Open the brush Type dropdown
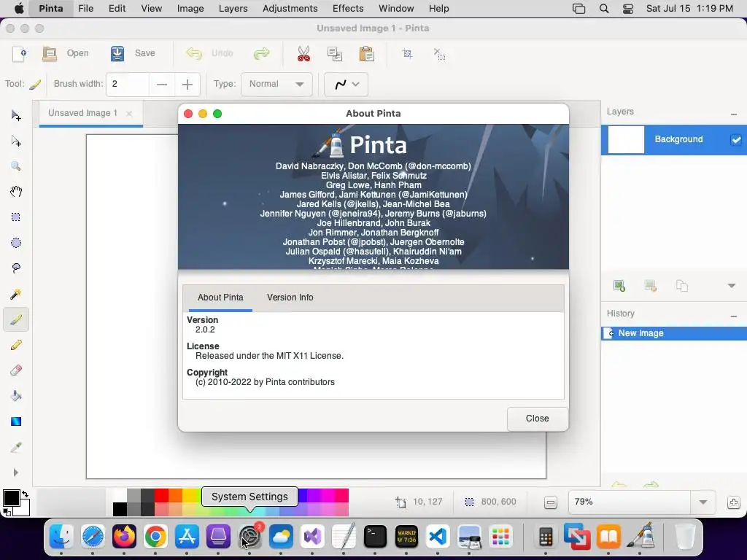747x560 pixels. [276, 85]
